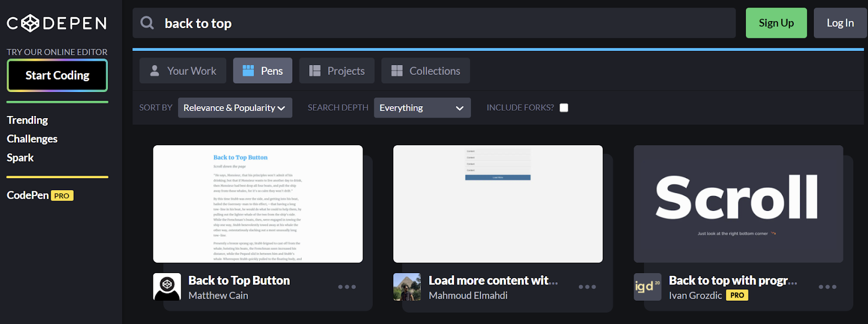Viewport: 868px width, 324px height.
Task: Click the Projects layout icon
Action: coord(315,71)
